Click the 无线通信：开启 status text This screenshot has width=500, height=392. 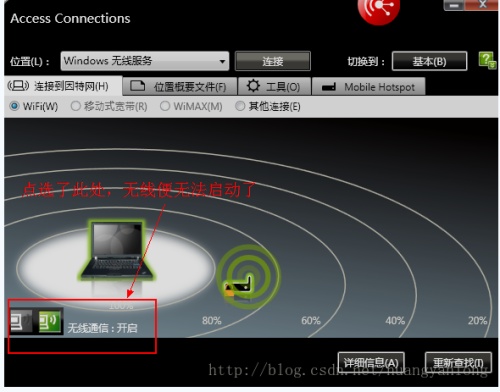point(102,328)
